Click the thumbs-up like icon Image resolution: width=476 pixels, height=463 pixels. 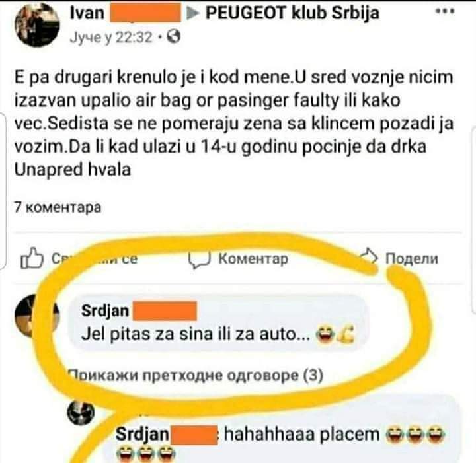click(32, 258)
